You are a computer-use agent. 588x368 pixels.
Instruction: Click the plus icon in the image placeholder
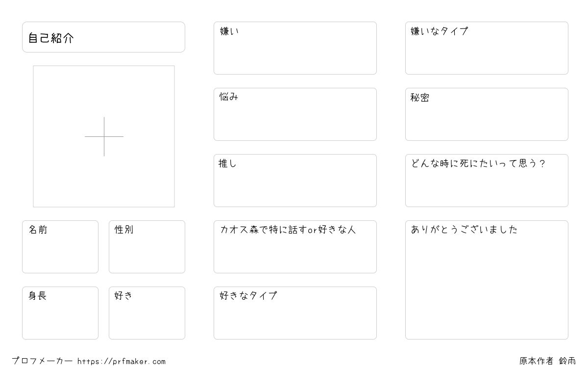click(104, 136)
